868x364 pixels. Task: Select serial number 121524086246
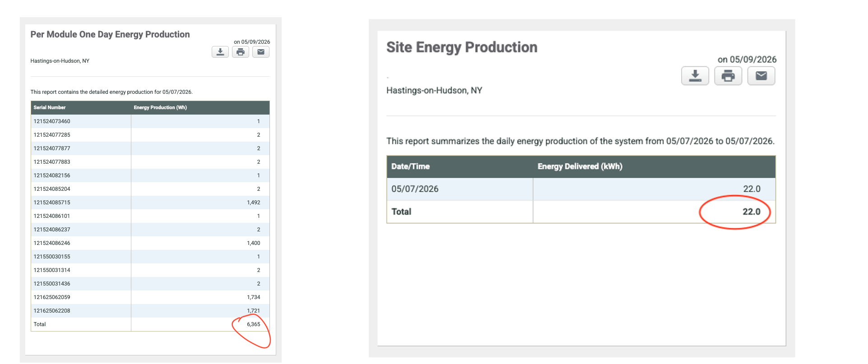52,243
